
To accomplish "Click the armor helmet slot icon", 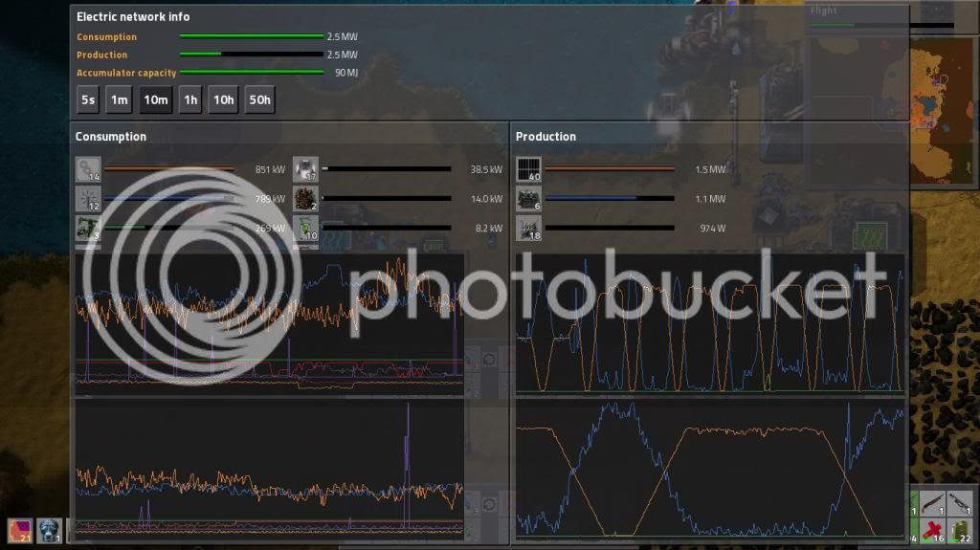I will pyautogui.click(x=49, y=531).
